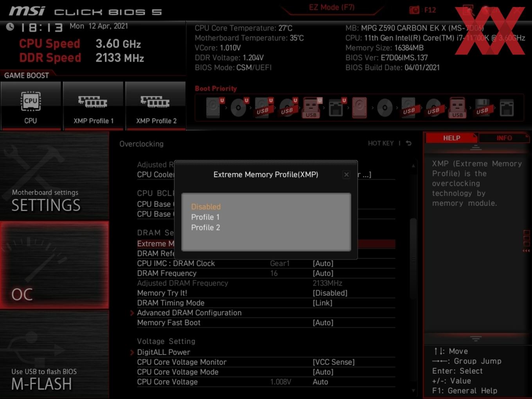Click the date Mon 12 Apr, 2021
The height and width of the screenshot is (399, 532).
(x=99, y=26)
